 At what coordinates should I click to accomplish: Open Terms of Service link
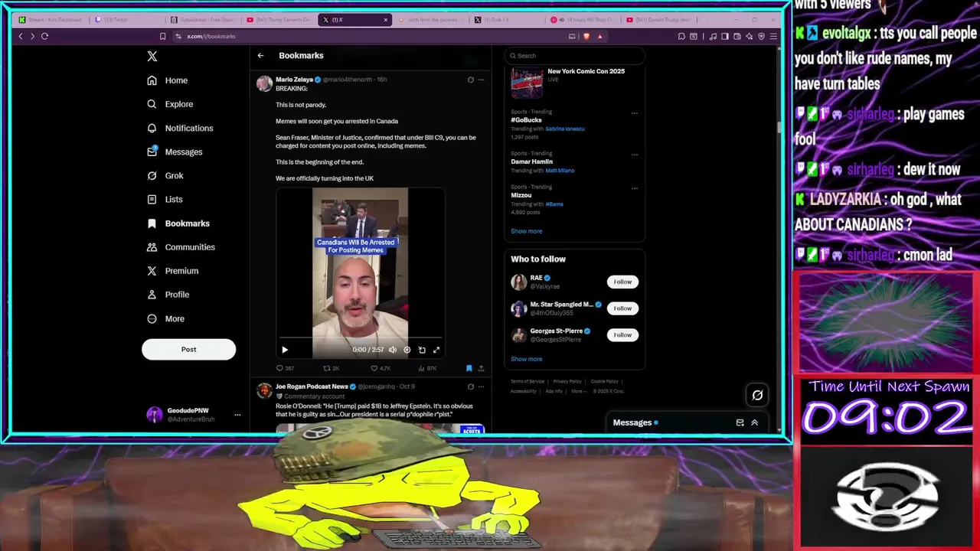pyautogui.click(x=528, y=381)
